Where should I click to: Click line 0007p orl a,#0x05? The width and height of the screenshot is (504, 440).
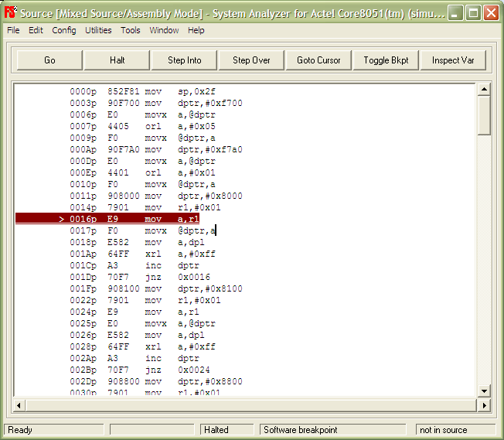click(142, 126)
